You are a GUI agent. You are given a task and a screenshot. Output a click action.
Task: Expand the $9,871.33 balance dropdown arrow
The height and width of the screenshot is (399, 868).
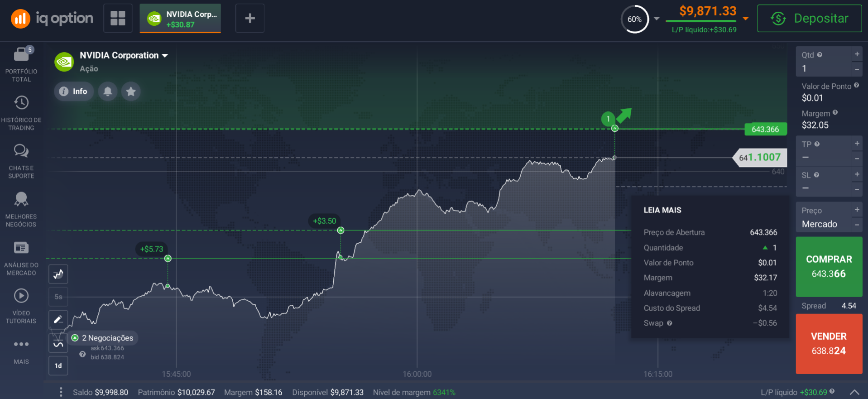pos(746,19)
